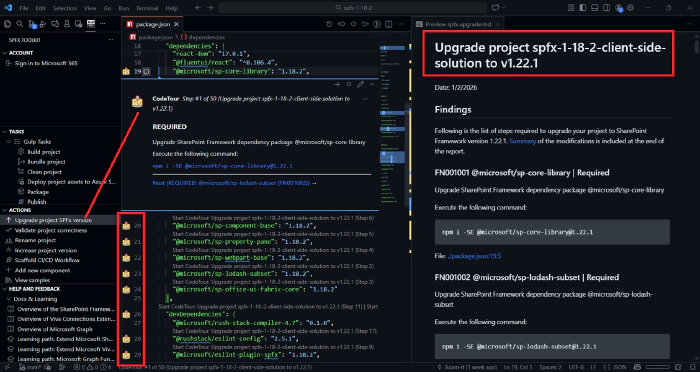Click CodeTour glyph beside line 26

click(x=126, y=314)
